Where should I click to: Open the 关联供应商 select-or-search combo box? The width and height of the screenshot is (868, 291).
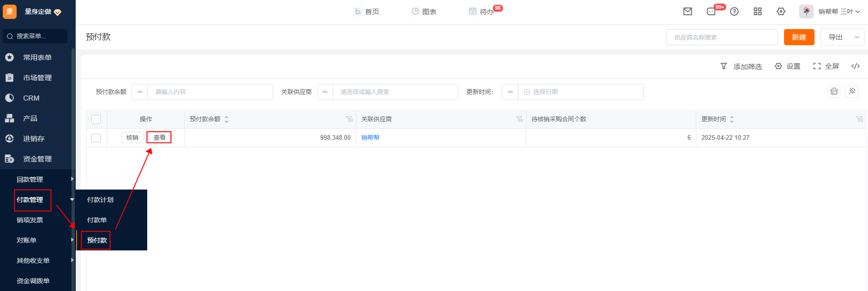pos(395,92)
